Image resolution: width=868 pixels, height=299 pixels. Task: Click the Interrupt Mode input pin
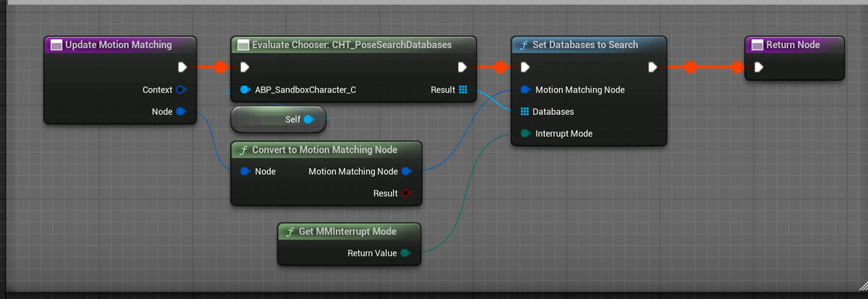(x=526, y=134)
